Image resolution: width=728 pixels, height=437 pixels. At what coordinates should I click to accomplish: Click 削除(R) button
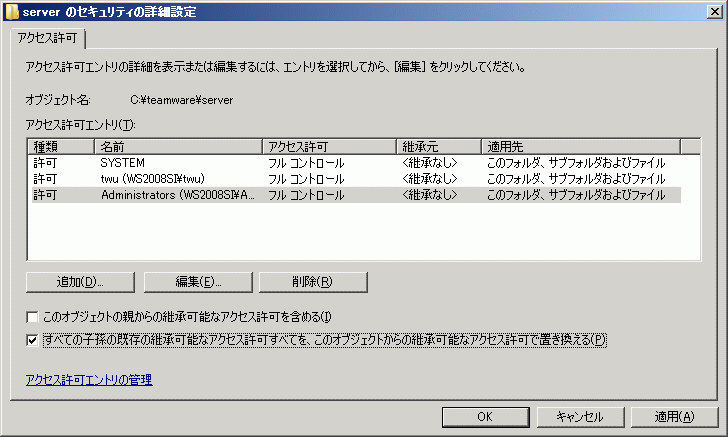click(x=313, y=282)
